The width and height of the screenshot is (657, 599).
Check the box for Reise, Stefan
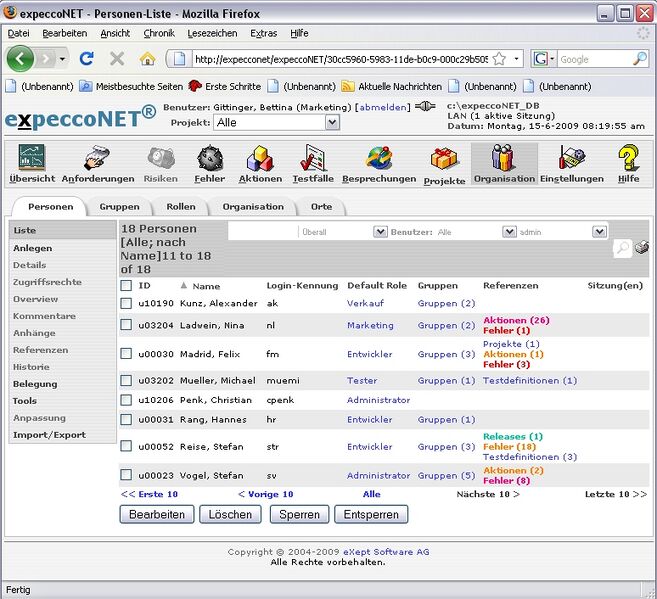[x=126, y=446]
